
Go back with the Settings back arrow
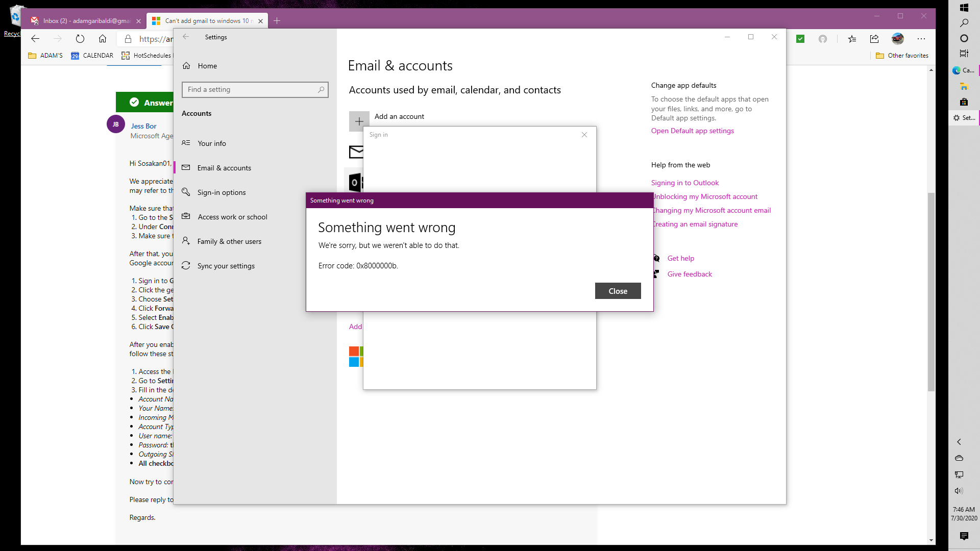coord(186,37)
